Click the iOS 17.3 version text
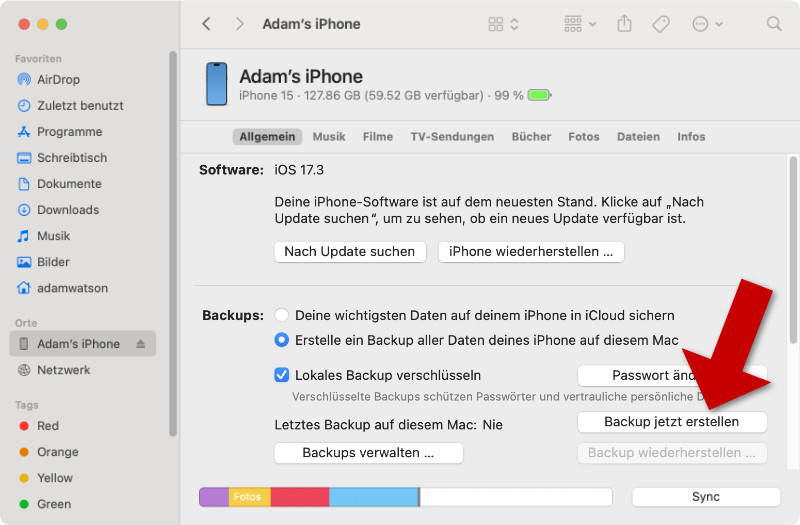800x525 pixels. pos(299,170)
